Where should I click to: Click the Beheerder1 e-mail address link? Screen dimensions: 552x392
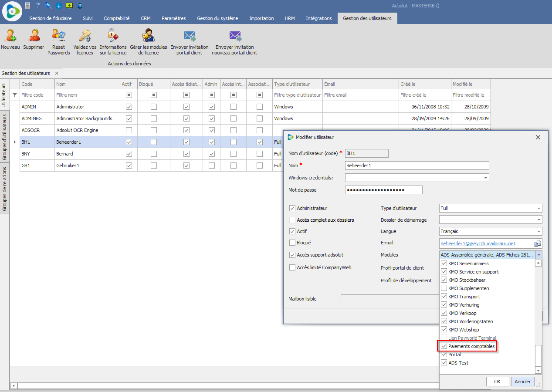coord(478,243)
